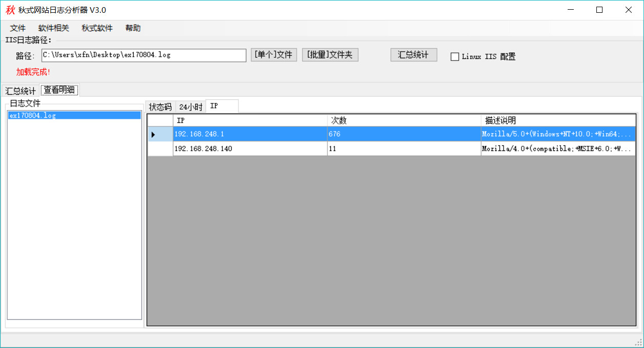
Task: Switch to the 24小时 tab
Action: tap(191, 107)
